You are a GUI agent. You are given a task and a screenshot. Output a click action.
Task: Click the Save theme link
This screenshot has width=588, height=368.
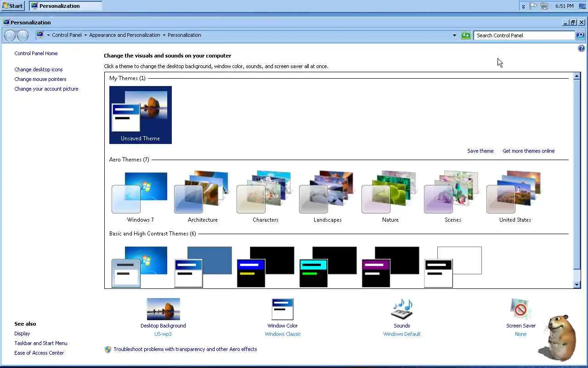point(481,151)
